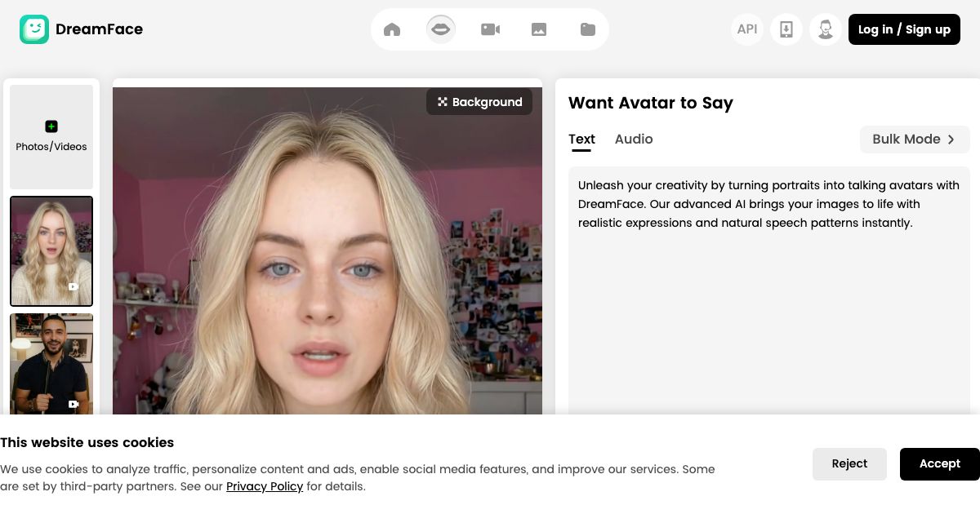Switch to the Text tab
Screen dimensions: 980x514
pos(581,140)
